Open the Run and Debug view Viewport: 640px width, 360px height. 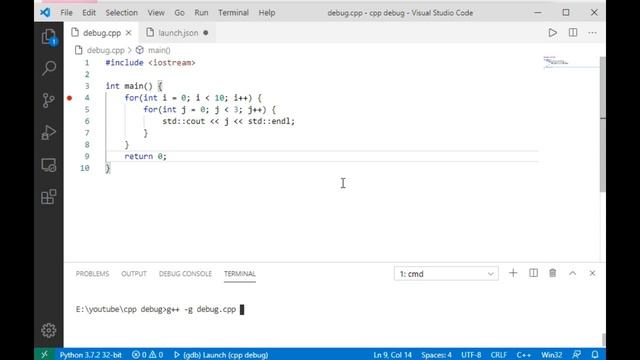click(49, 133)
